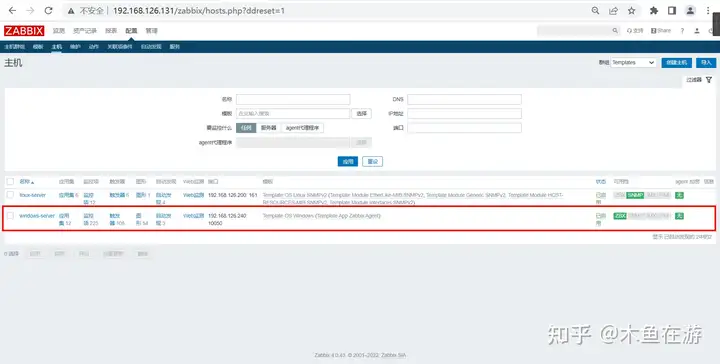The width and height of the screenshot is (720, 364).
Task: Open windows-server items link
Action: pos(89,219)
